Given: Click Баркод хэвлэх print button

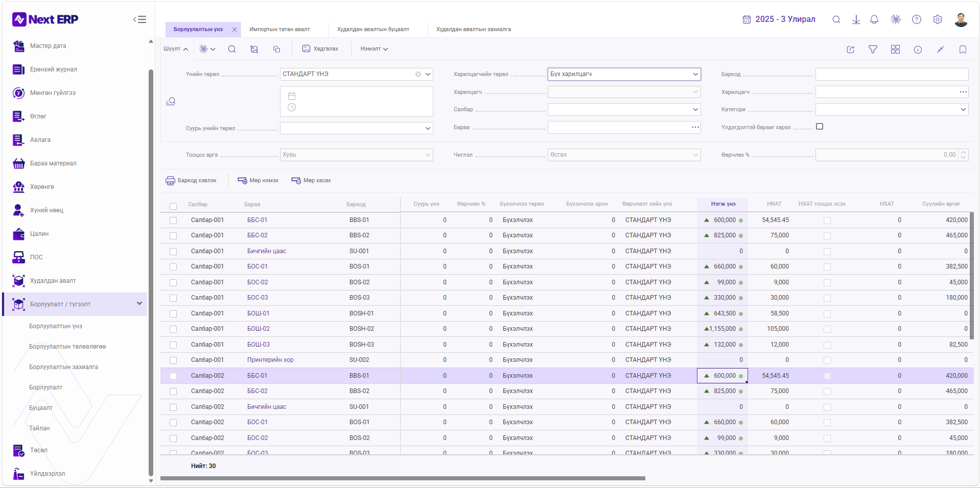Looking at the screenshot, I should click(x=191, y=181).
